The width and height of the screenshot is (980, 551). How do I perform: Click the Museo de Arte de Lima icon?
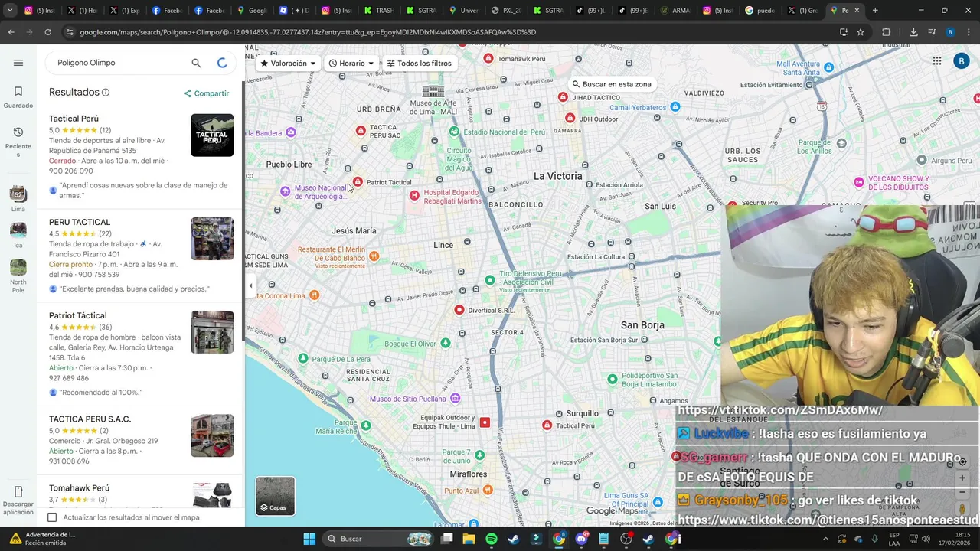433,92
